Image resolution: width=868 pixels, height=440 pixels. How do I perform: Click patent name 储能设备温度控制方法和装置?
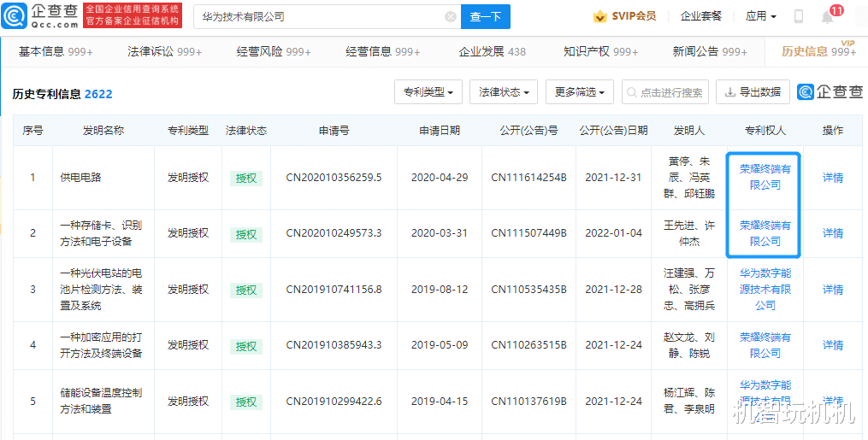point(101,401)
